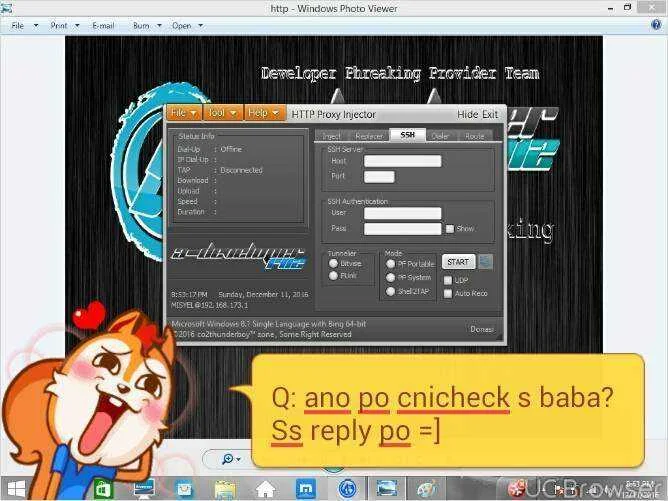Viewport: 668px width, 501px height.
Task: Select the PF Portable mode
Action: (x=390, y=264)
